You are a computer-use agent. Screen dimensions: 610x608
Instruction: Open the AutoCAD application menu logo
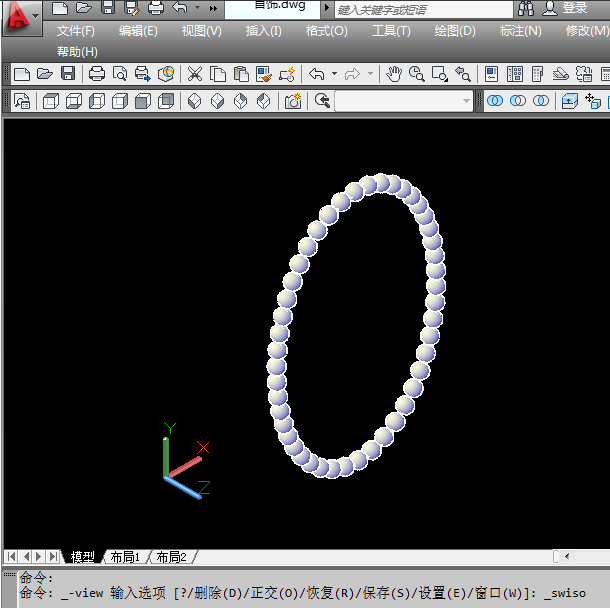(19, 17)
